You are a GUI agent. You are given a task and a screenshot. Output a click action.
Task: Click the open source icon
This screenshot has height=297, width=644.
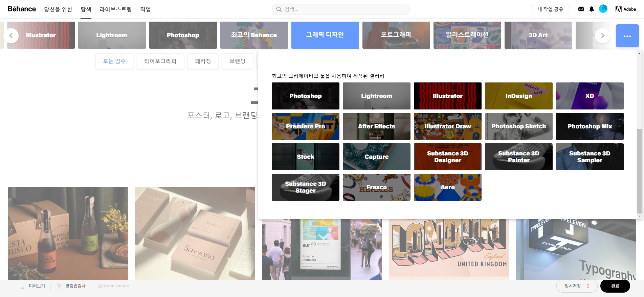tap(100, 286)
